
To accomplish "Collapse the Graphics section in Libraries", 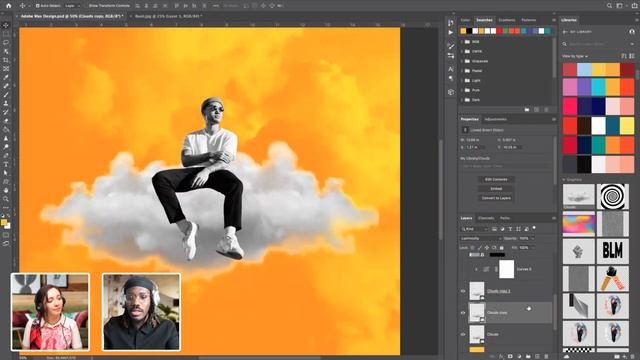I will (x=564, y=180).
